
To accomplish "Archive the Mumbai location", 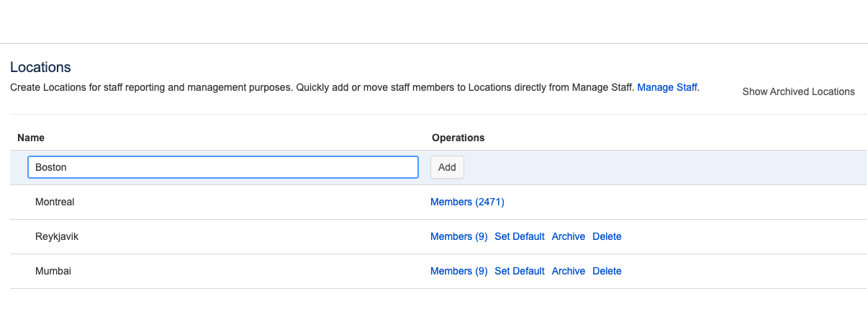I will click(568, 271).
